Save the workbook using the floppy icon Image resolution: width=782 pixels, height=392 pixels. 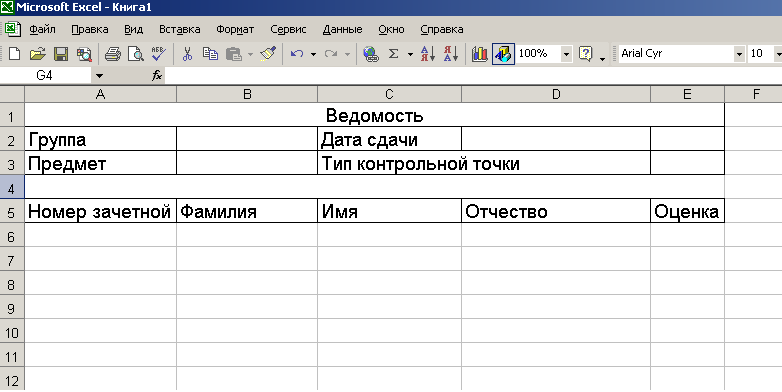pos(61,53)
